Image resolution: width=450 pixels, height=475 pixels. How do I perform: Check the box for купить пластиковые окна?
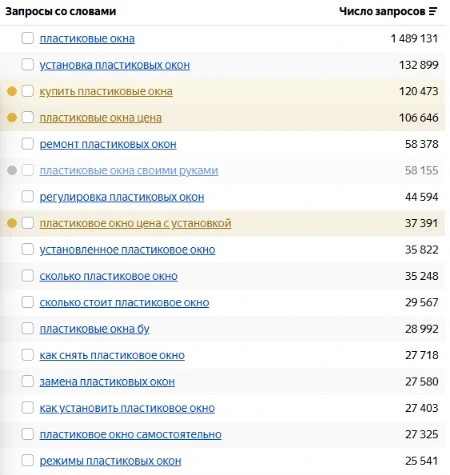coord(28,91)
